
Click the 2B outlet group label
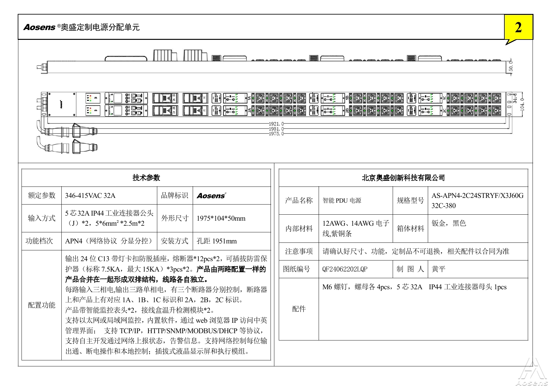click(x=347, y=110)
